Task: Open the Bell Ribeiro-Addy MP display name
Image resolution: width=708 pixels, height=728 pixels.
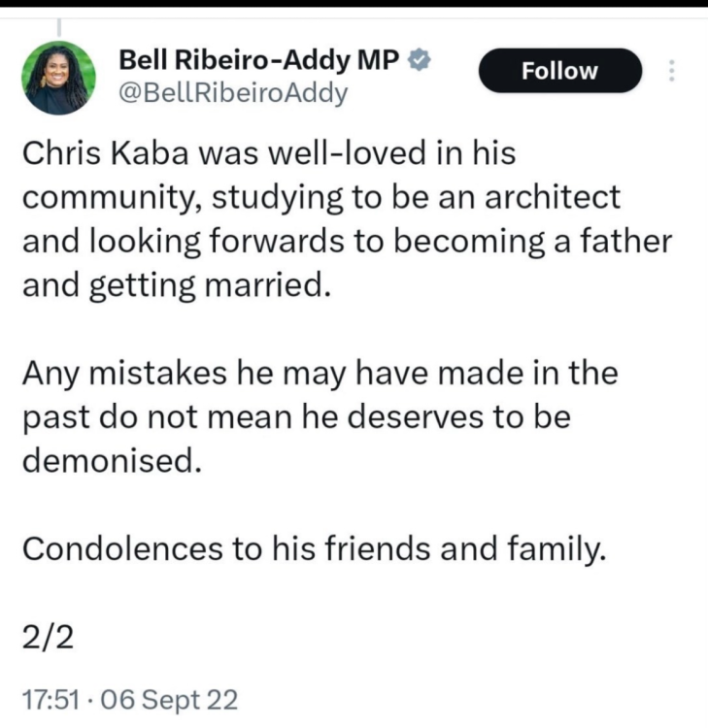Action: [258, 60]
